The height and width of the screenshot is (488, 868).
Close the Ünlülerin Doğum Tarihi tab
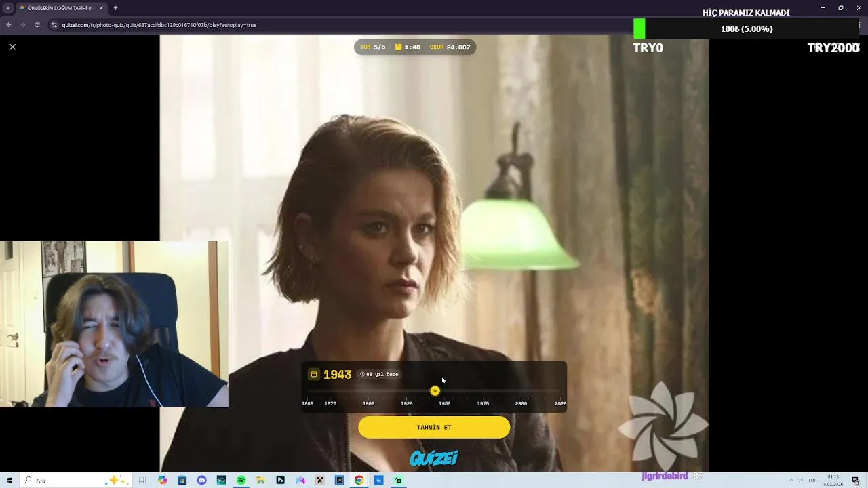point(101,8)
